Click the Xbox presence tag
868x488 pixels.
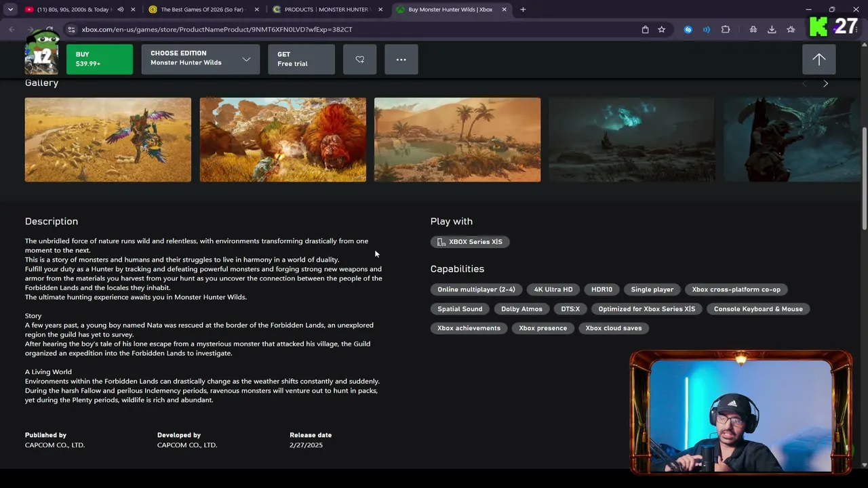point(542,328)
